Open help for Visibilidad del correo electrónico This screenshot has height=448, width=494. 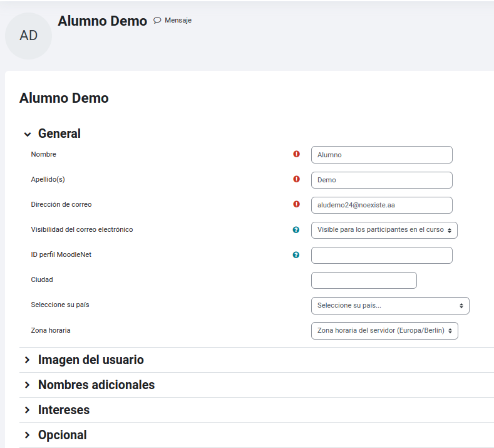pyautogui.click(x=296, y=230)
